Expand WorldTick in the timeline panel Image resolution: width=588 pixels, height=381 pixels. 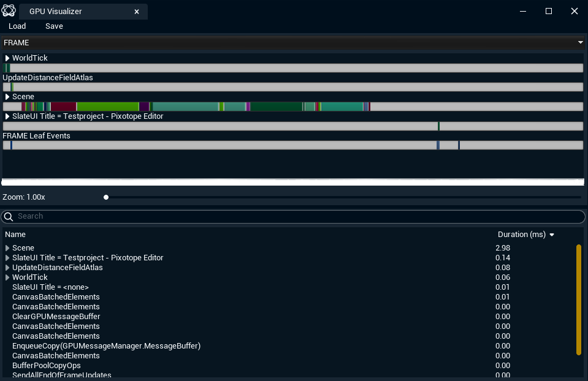pyautogui.click(x=7, y=58)
